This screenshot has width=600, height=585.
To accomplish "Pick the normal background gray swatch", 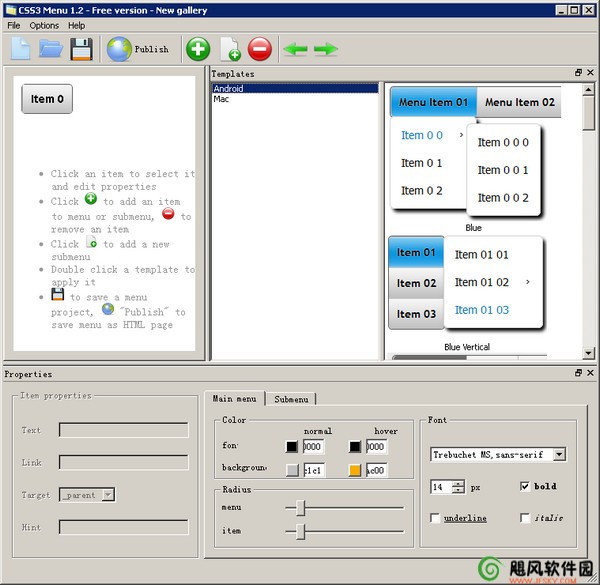I will coord(292,470).
